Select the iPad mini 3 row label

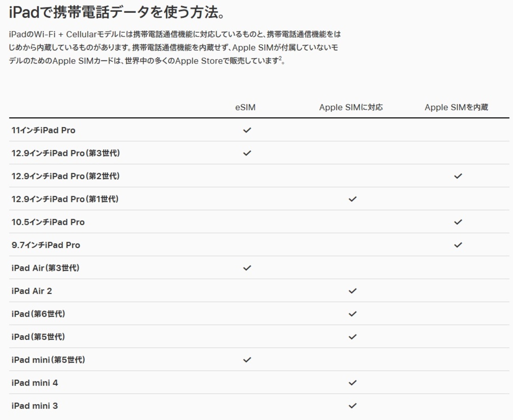pos(35,406)
